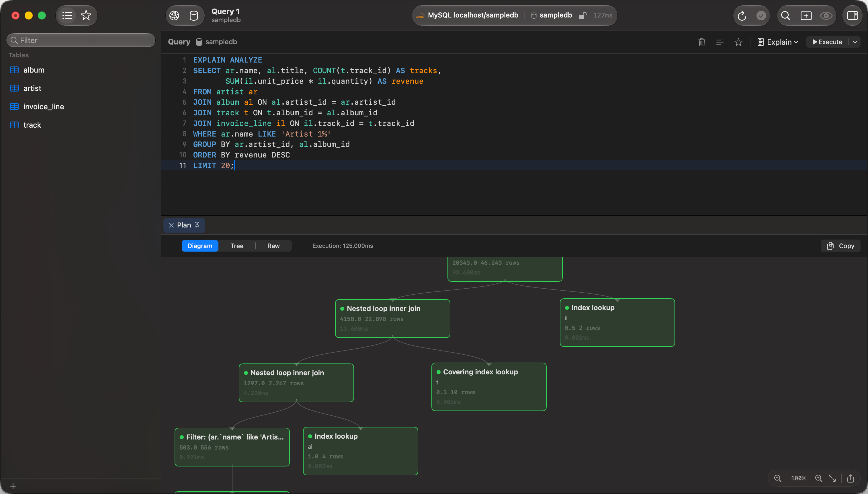Image resolution: width=868 pixels, height=494 pixels.
Task: Click the Tables section header
Action: tap(19, 55)
